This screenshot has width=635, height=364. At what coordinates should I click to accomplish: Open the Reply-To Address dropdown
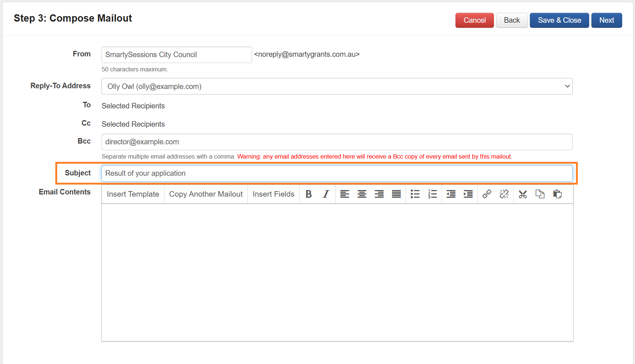pyautogui.click(x=337, y=86)
